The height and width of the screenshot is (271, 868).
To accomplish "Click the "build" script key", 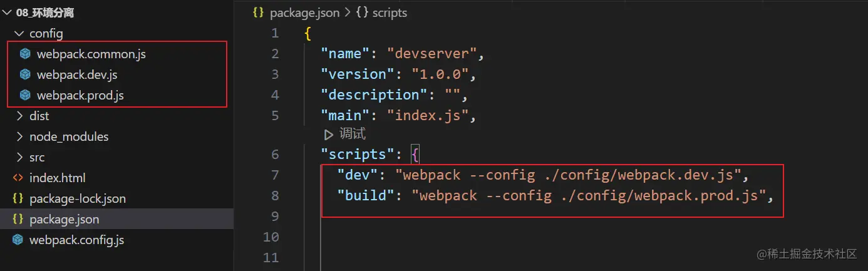I will pos(366,195).
